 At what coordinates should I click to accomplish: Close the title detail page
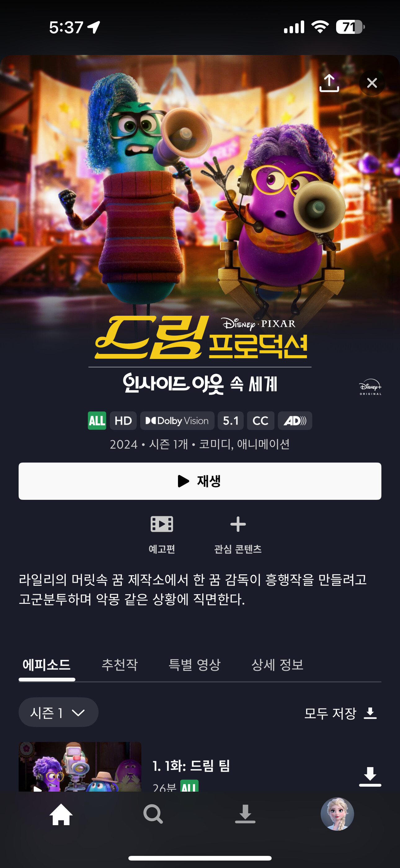pyautogui.click(x=372, y=83)
